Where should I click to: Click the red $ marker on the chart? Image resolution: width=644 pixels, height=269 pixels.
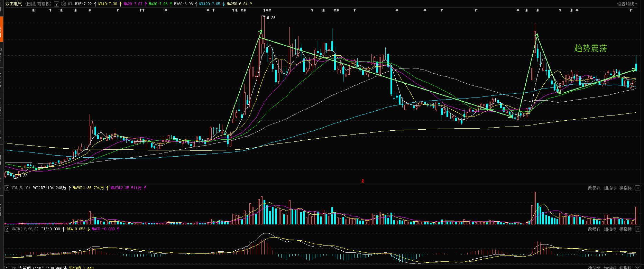click(362, 181)
